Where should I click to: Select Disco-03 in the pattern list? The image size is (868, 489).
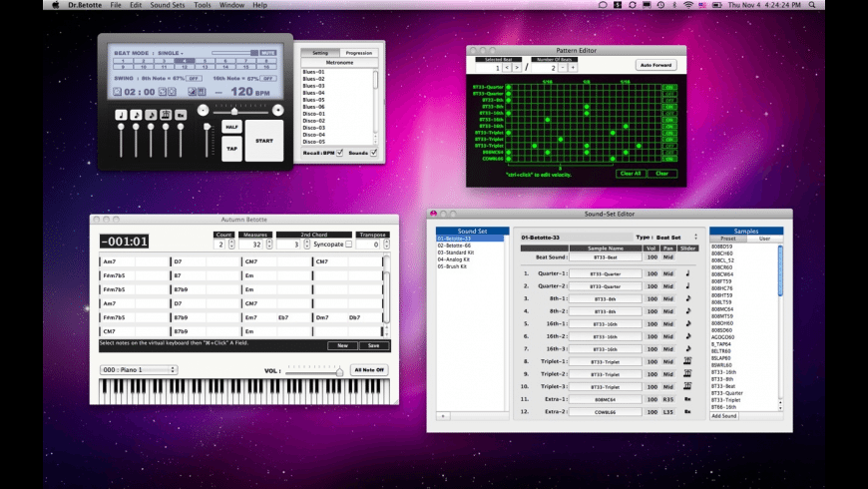click(315, 128)
